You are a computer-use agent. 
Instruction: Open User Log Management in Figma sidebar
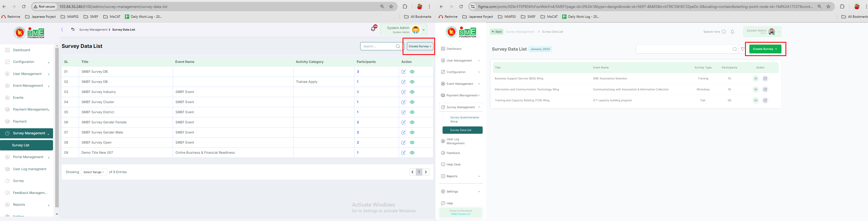456,141
